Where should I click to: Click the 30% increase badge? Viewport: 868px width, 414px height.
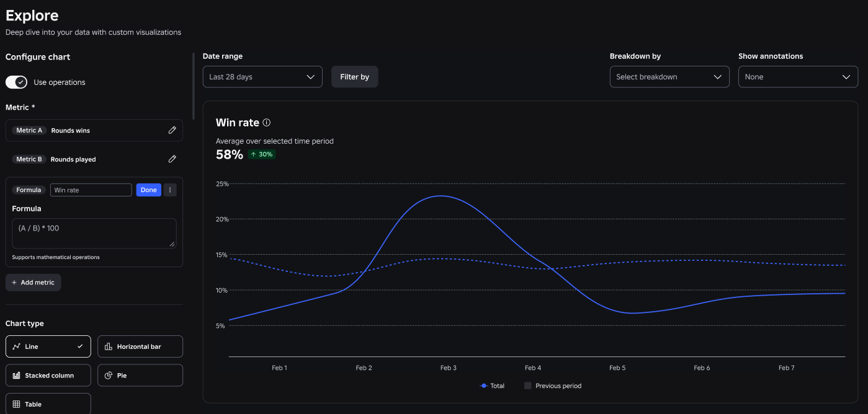click(262, 154)
